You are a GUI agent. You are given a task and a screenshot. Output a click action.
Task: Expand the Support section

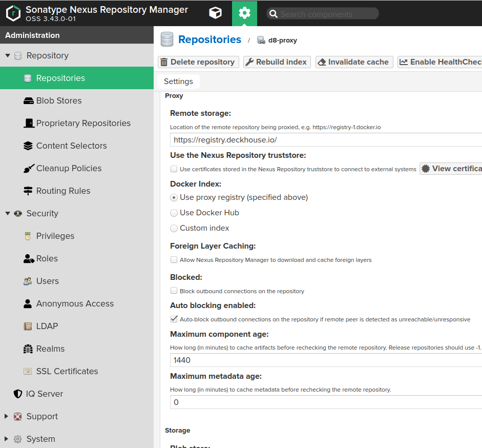[7, 416]
